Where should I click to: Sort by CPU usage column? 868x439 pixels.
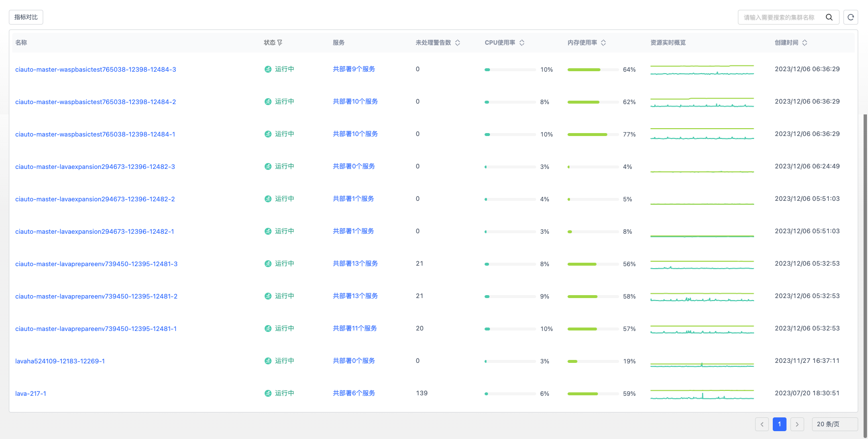(522, 43)
